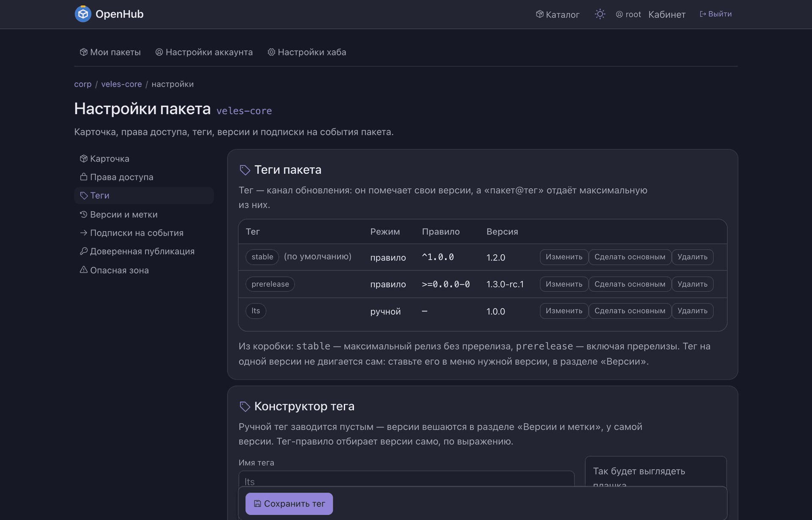
Task: Click the floppy icon in Сохранить тег
Action: (x=257, y=504)
